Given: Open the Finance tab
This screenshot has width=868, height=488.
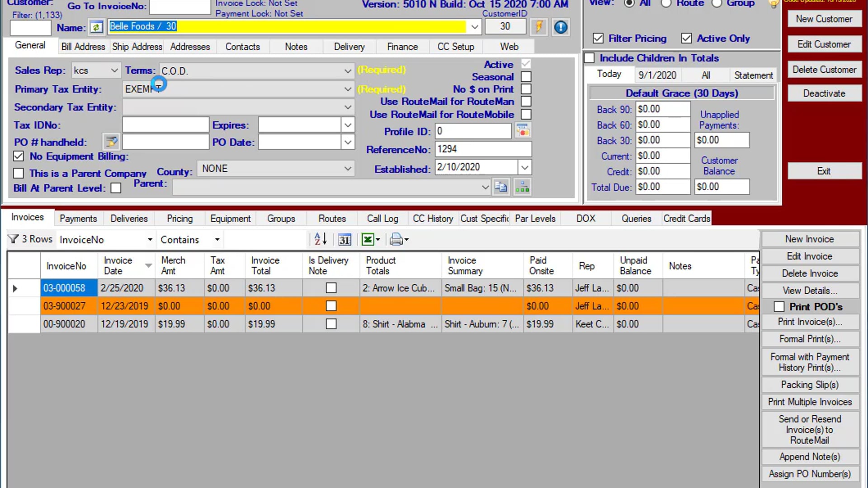Looking at the screenshot, I should pos(402,47).
